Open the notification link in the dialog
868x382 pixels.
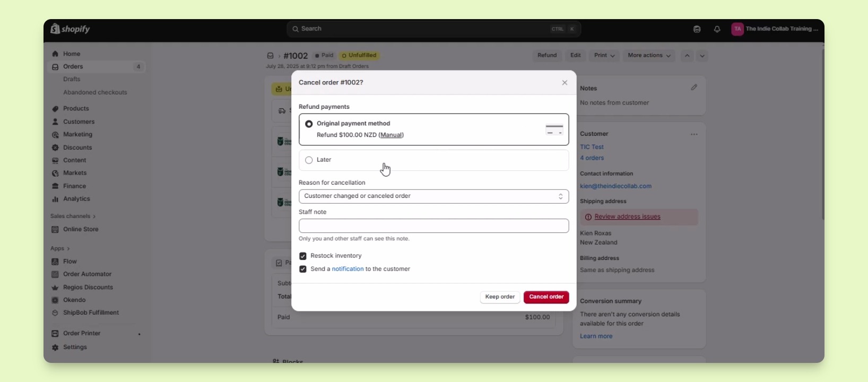click(x=348, y=270)
